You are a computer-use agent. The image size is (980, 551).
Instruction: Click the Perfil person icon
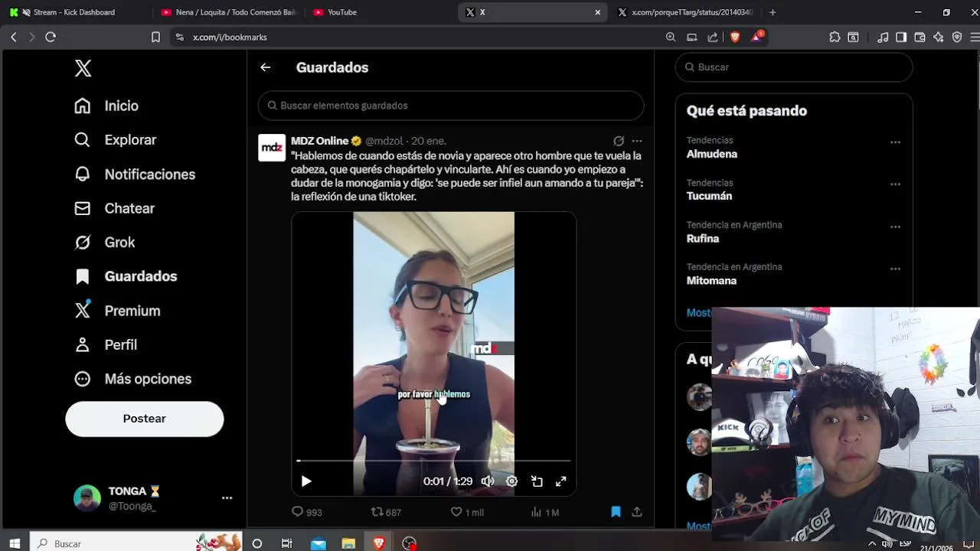point(83,345)
